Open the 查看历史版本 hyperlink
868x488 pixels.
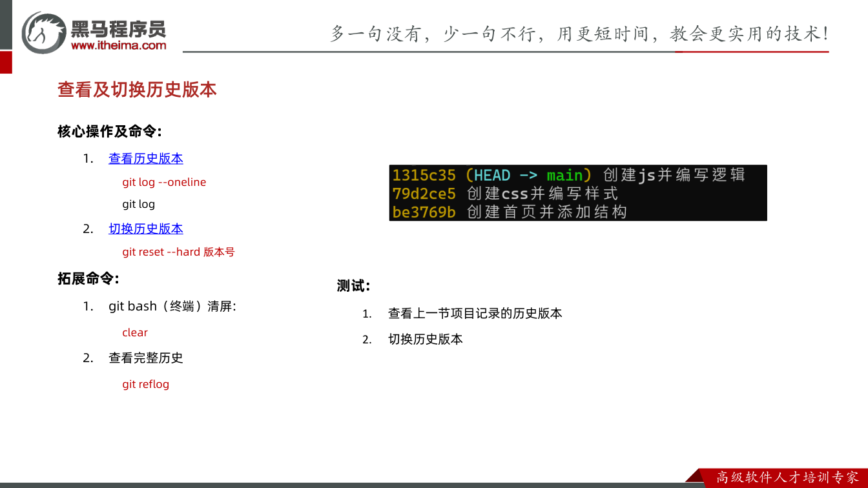[x=146, y=158]
